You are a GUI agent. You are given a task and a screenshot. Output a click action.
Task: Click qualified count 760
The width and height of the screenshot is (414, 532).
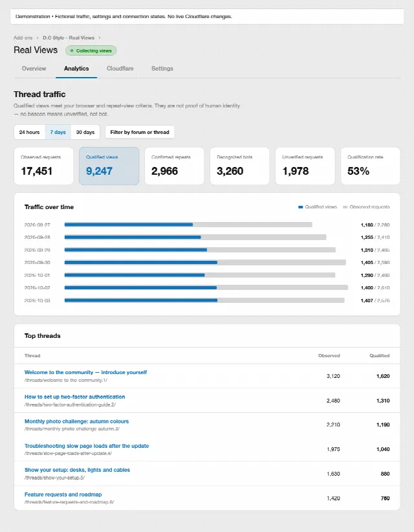click(x=385, y=498)
